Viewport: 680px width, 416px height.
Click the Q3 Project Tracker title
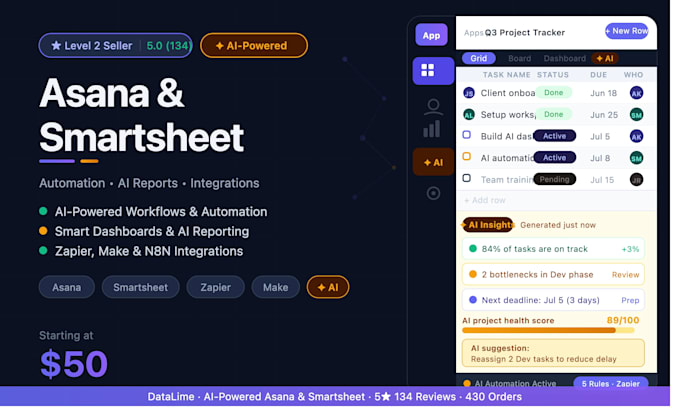tap(524, 33)
